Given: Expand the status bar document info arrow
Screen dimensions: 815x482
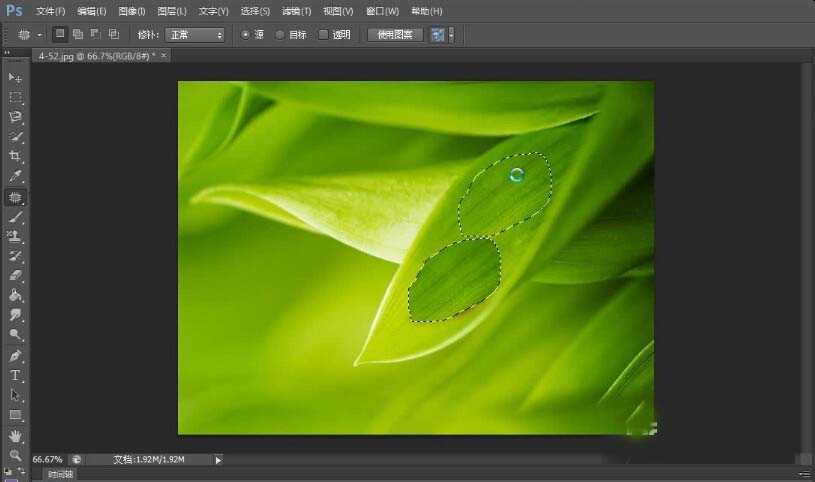Looking at the screenshot, I should [219, 460].
